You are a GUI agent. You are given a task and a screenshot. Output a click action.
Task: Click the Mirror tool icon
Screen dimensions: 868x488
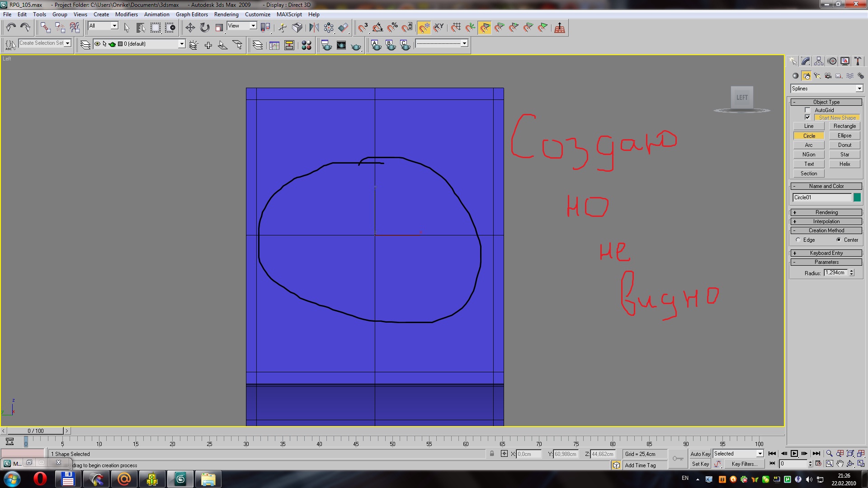point(314,28)
